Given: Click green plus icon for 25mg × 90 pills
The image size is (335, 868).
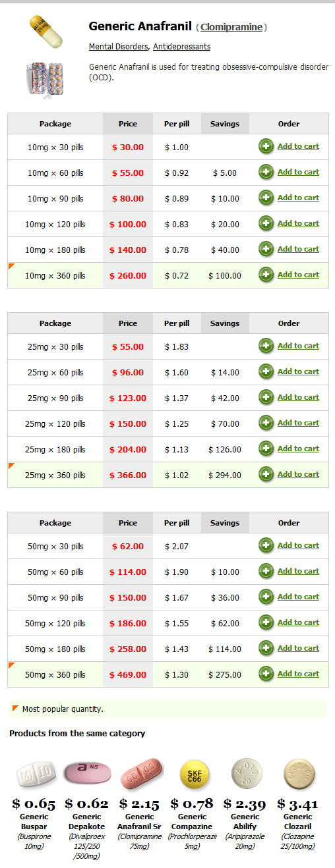Looking at the screenshot, I should click(x=266, y=398).
